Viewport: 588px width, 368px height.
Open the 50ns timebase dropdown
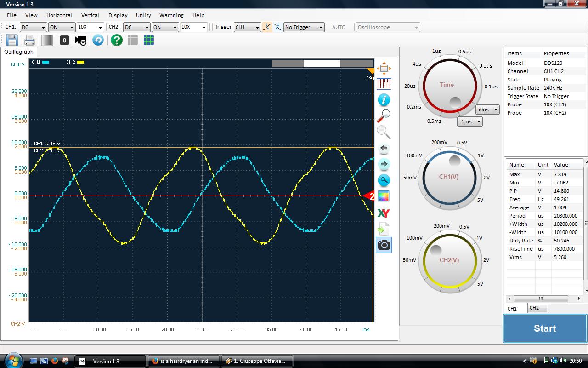click(487, 109)
